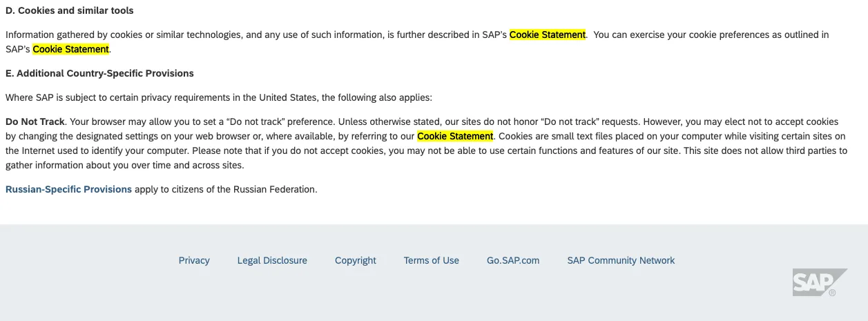The width and height of the screenshot is (868, 321).
Task: Go to the Copyright page link
Action: point(355,260)
